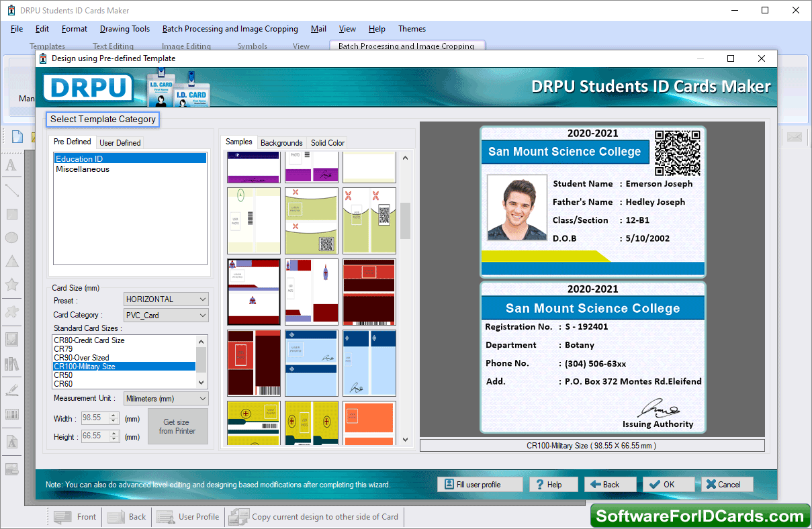The height and width of the screenshot is (529, 812).
Task: Select the Samples tab
Action: 239,142
